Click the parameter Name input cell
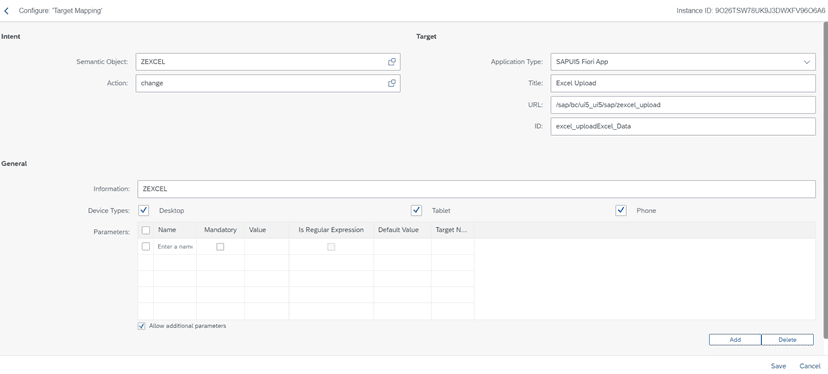Viewport: 828px width, 374px height. pos(175,247)
